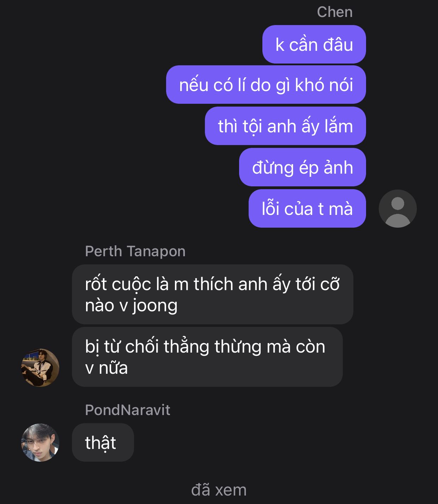
Task: Click the sender name Chen
Action: click(x=335, y=12)
